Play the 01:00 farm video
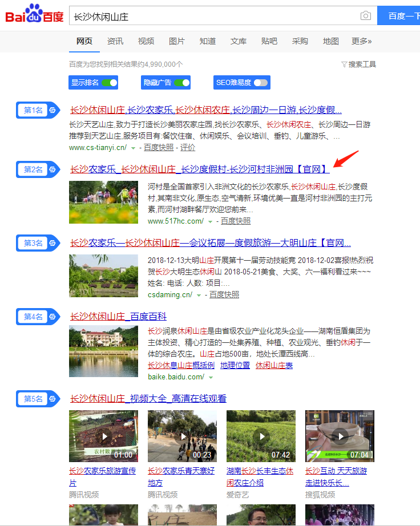Image resolution: width=420 pixels, height=526 pixels. click(103, 436)
